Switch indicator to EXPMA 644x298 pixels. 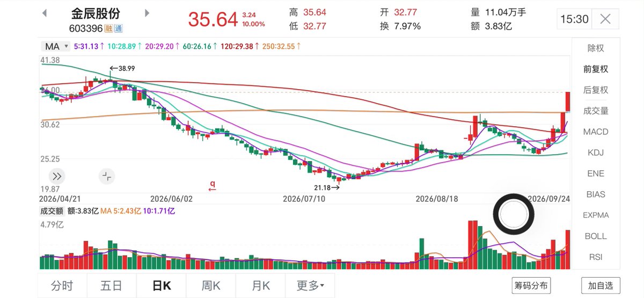click(596, 215)
